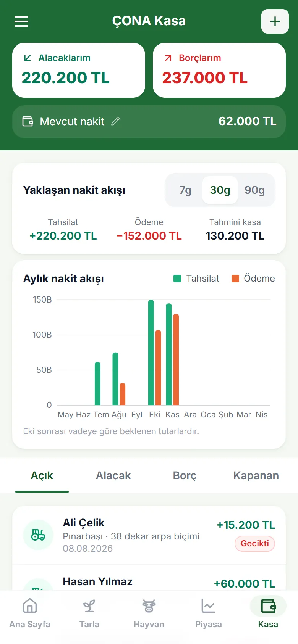The height and width of the screenshot is (644, 298).
Task: Select Kasa wallet icon in bottom bar
Action: 268,605
